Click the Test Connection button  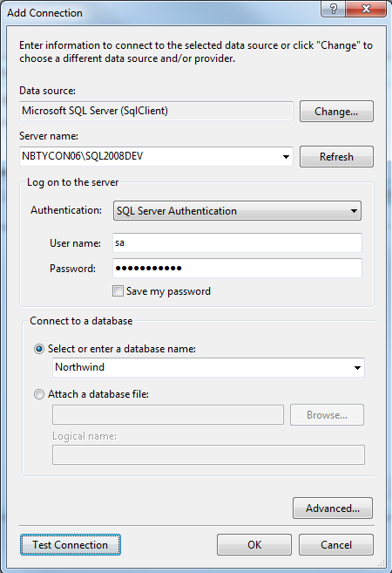pos(70,545)
